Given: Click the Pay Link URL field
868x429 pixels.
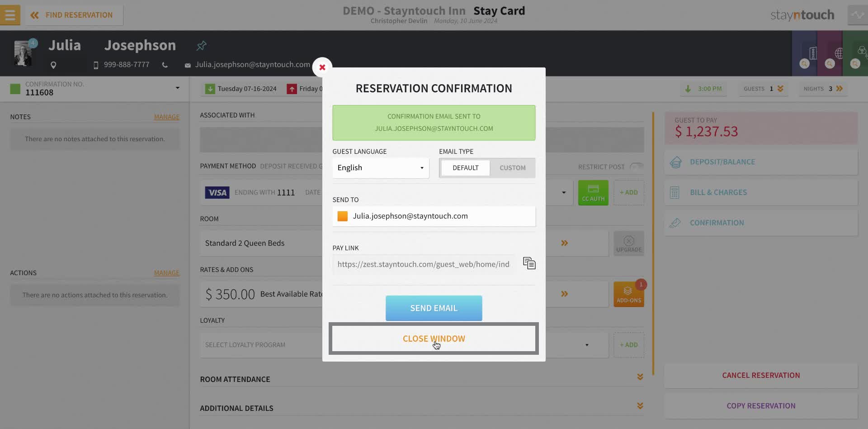Looking at the screenshot, I should coord(424,264).
